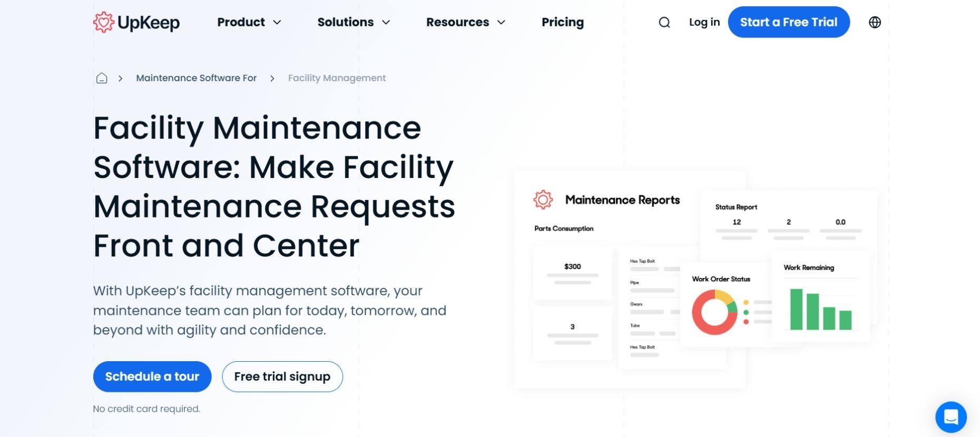Open Maintenance Software For breadcrumb
The image size is (980, 437).
196,78
